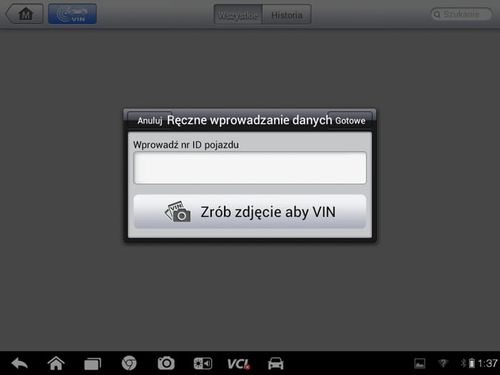Focus the Szukanie search field
500x375 pixels.
click(461, 14)
